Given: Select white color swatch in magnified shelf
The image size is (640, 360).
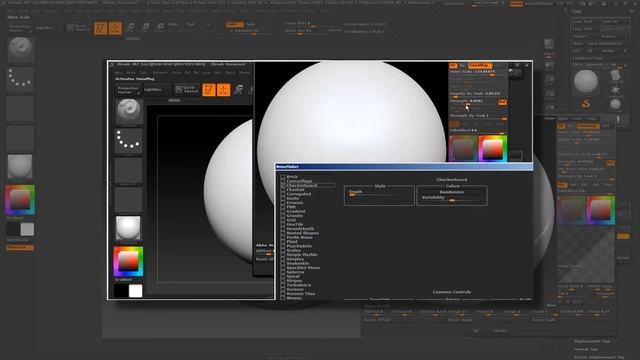Looking at the screenshot, I should [136, 291].
